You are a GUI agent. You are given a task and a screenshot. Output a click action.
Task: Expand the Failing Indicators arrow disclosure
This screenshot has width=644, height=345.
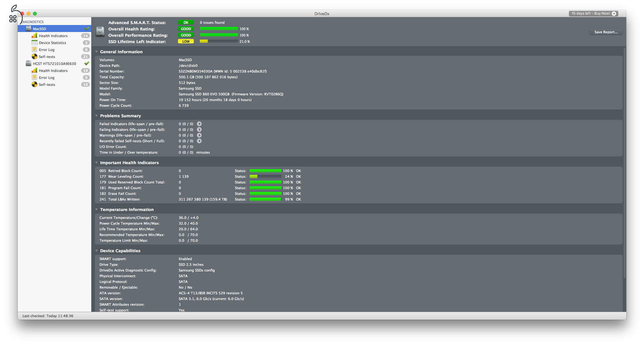click(x=199, y=130)
